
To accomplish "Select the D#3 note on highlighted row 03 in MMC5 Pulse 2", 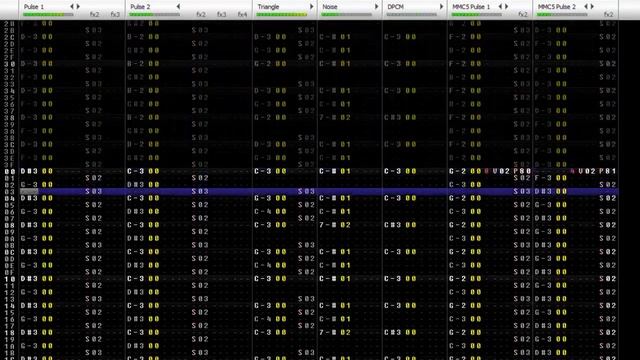I will tap(543, 191).
